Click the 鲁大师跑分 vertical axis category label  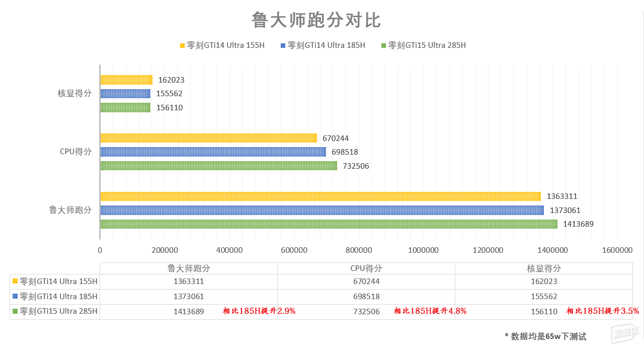(70, 210)
